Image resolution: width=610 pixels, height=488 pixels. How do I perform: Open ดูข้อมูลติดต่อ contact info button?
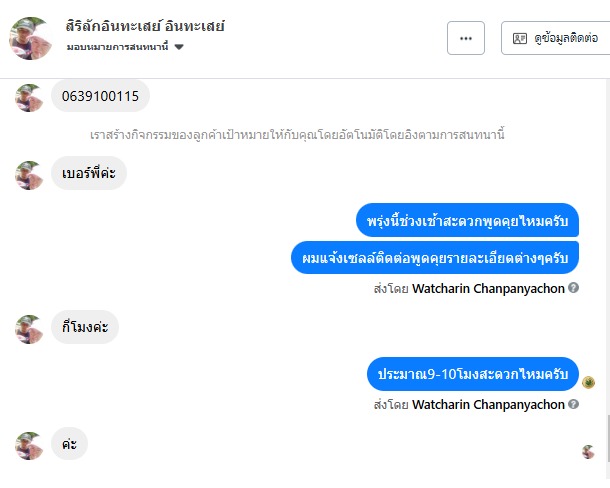point(556,38)
